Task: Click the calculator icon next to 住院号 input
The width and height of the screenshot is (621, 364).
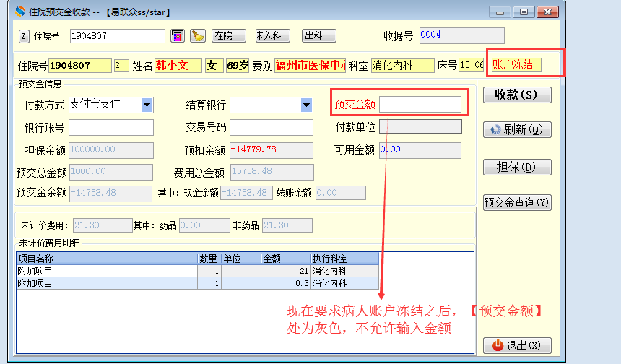Action: pyautogui.click(x=178, y=36)
